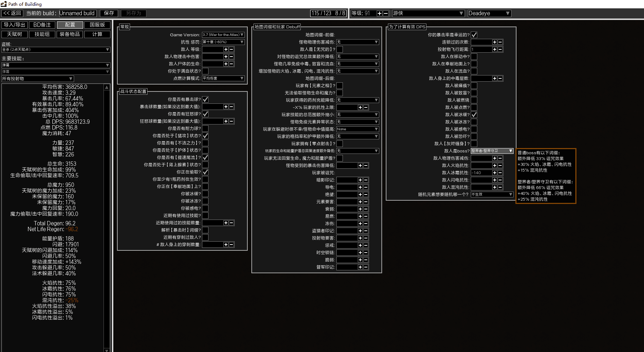The image size is (644, 352).
Task: Toggle 敌人被冰缓 checkbox
Action: pyautogui.click(x=474, y=115)
